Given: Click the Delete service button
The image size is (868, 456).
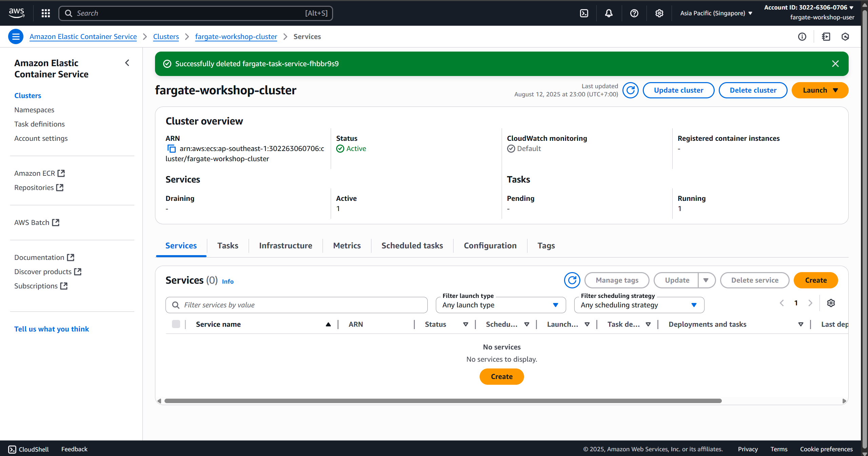Looking at the screenshot, I should point(755,280).
